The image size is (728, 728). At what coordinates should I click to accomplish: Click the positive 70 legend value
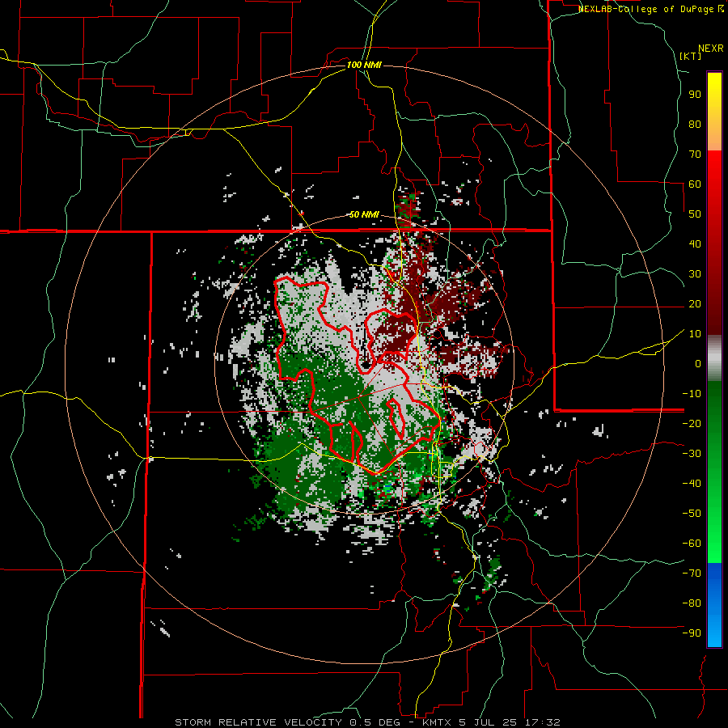click(695, 154)
